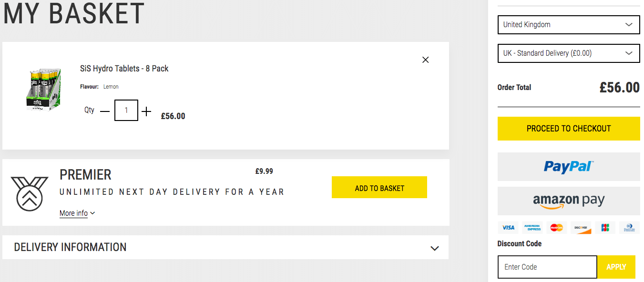Click the Discover card icon
This screenshot has height=282, width=644.
point(581,228)
